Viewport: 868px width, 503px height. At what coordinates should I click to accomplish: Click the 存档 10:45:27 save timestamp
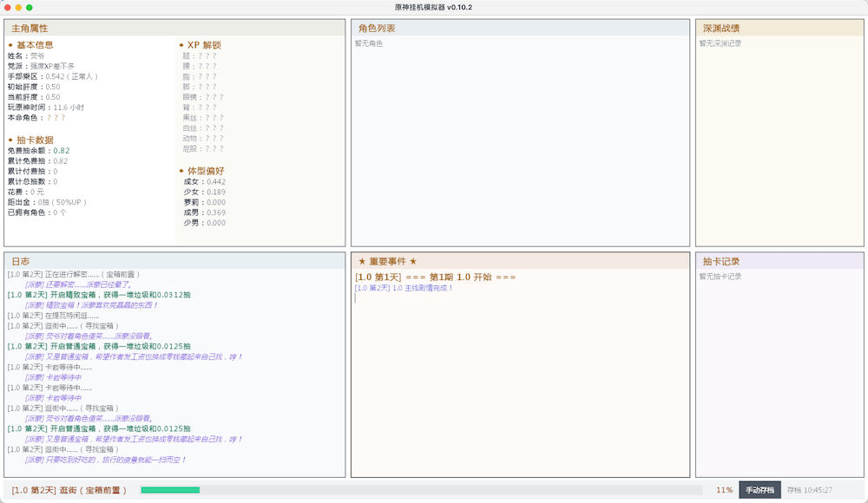(809, 490)
